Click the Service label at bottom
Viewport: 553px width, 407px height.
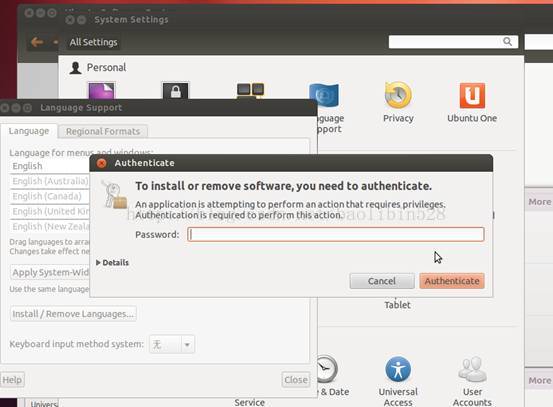250,402
